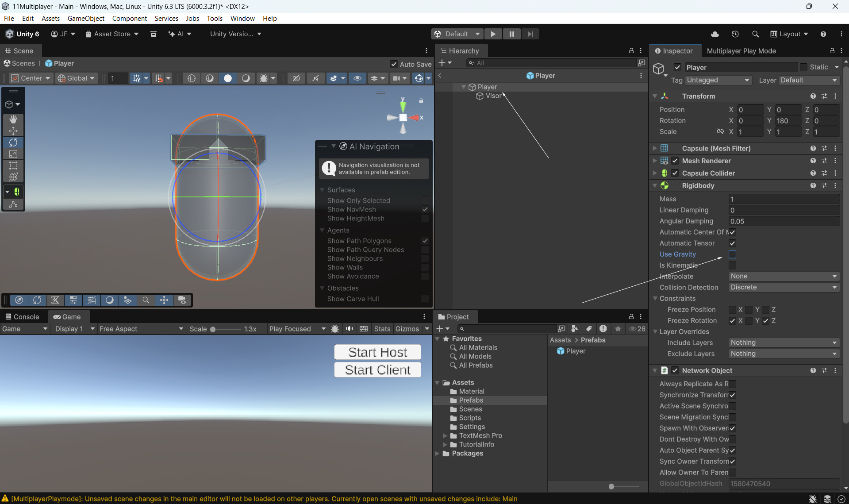849x504 pixels.
Task: Open the GameObject menu
Action: click(86, 19)
